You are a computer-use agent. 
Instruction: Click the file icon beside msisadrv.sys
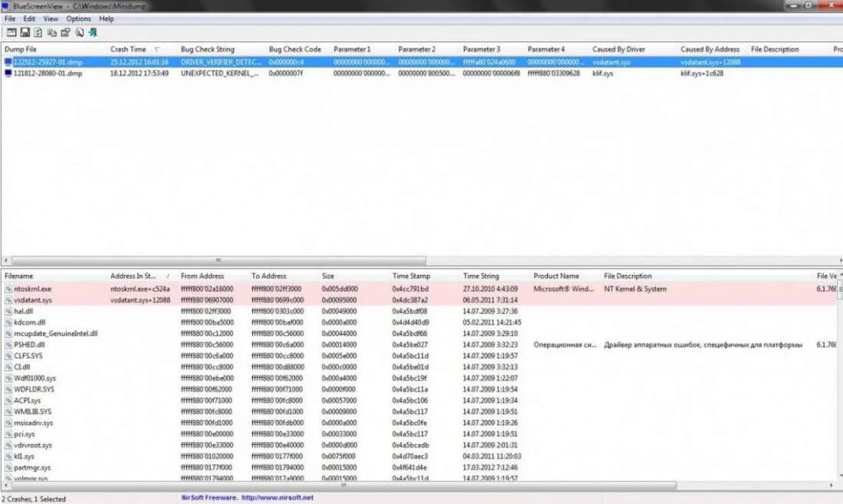[8, 424]
